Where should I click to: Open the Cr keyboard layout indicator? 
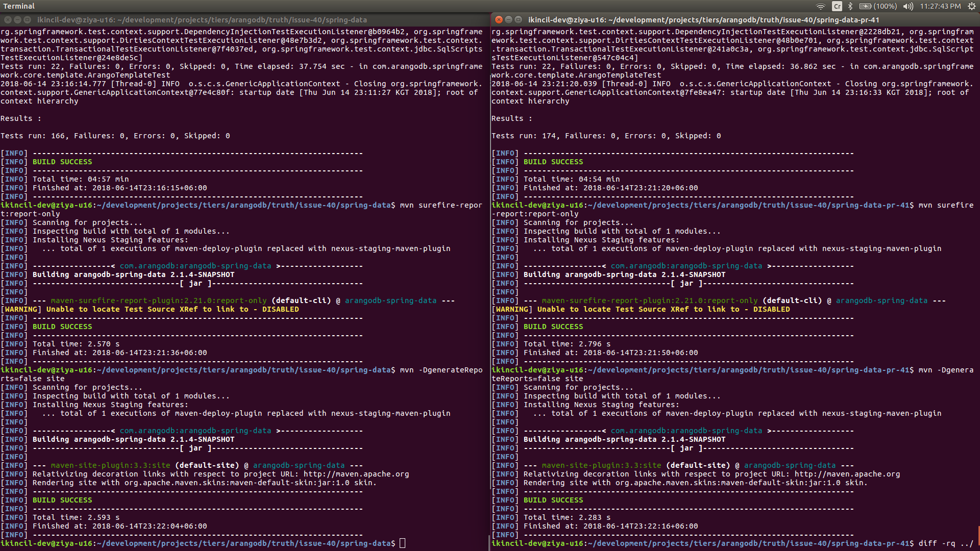(837, 6)
